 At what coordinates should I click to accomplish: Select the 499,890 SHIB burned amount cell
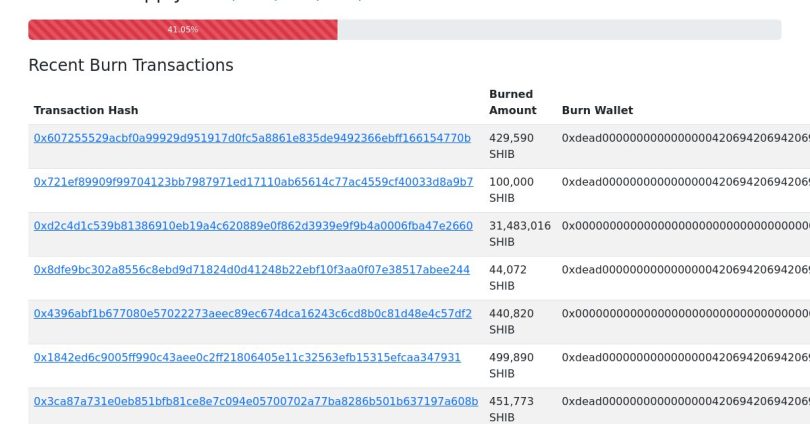point(511,366)
